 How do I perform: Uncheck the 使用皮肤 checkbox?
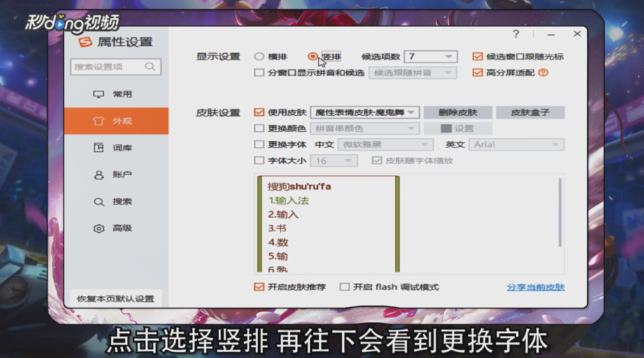point(259,112)
